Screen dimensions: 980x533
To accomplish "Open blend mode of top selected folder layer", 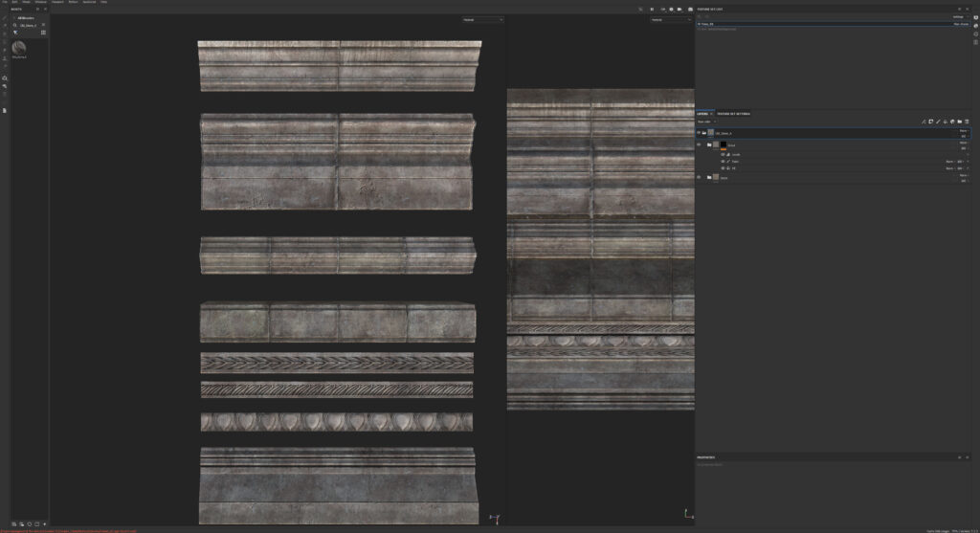I will (964, 130).
